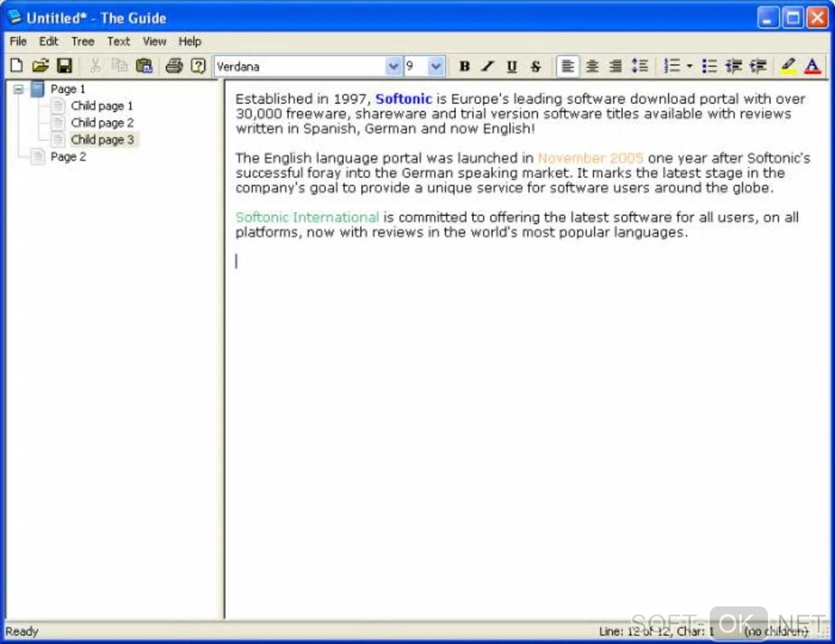Click the Child page 3 document icon
835x644 pixels.
[x=58, y=140]
